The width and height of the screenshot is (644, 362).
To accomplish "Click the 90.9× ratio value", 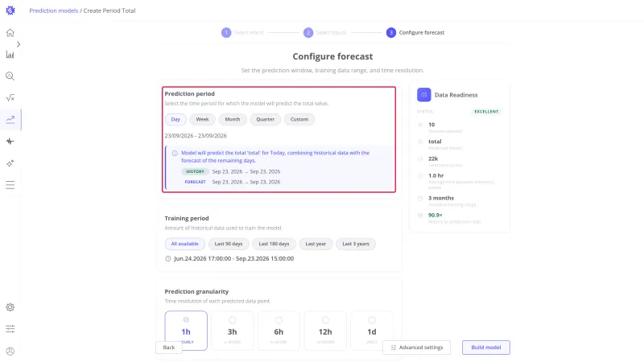I will tap(436, 215).
